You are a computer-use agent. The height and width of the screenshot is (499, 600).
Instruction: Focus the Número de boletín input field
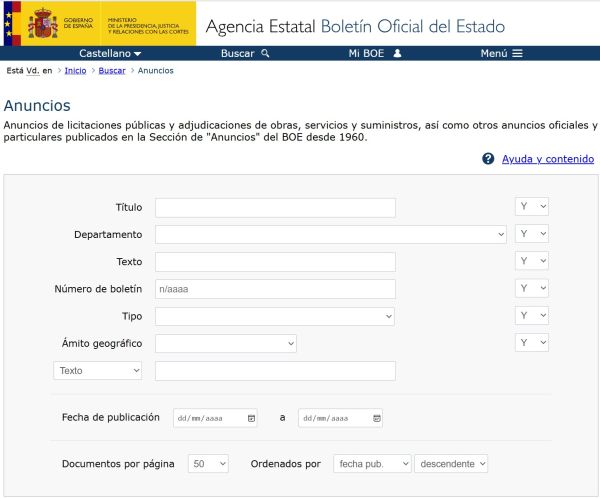point(275,289)
